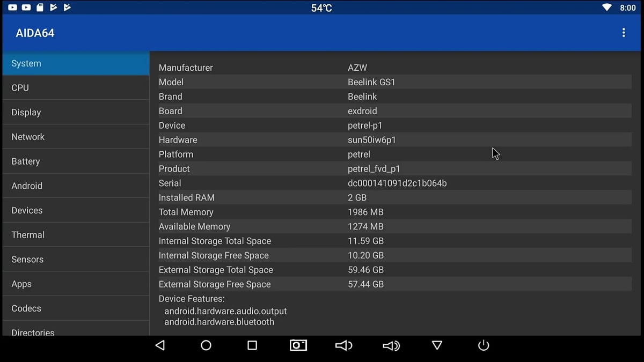Open the Display category
This screenshot has height=362, width=644.
pyautogui.click(x=76, y=113)
